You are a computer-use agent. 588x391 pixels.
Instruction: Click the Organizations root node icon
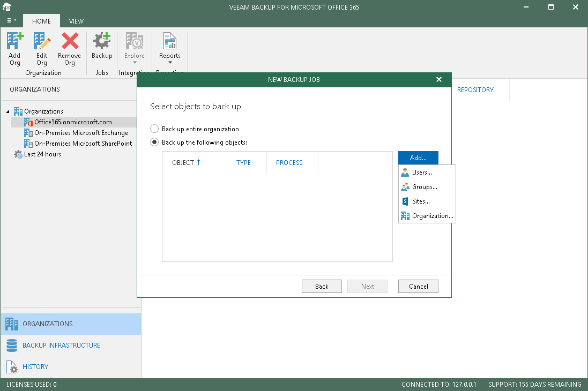point(18,111)
